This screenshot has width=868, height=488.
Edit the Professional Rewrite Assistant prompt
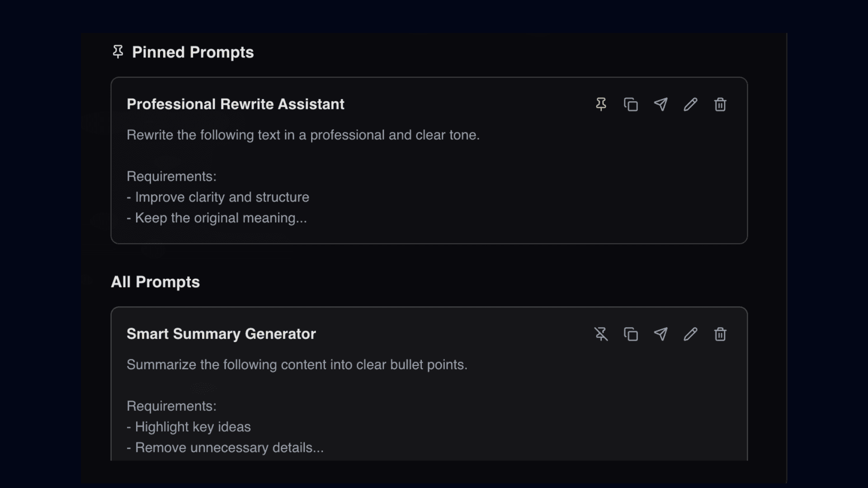(690, 104)
